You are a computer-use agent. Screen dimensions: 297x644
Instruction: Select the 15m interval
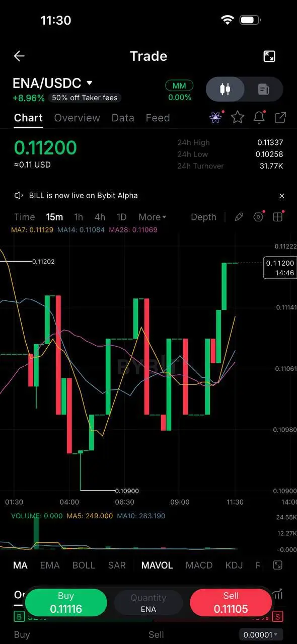pos(54,217)
